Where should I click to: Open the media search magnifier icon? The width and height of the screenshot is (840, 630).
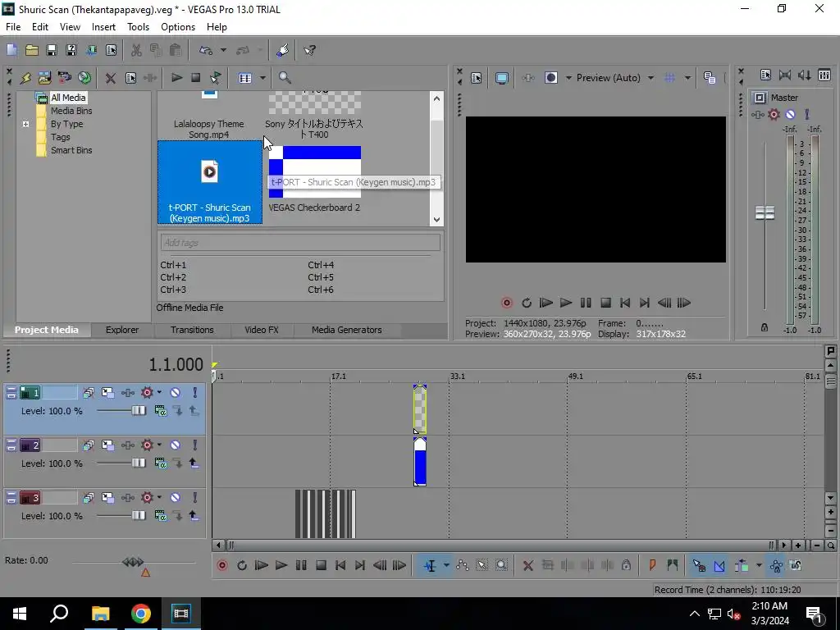[x=285, y=78]
